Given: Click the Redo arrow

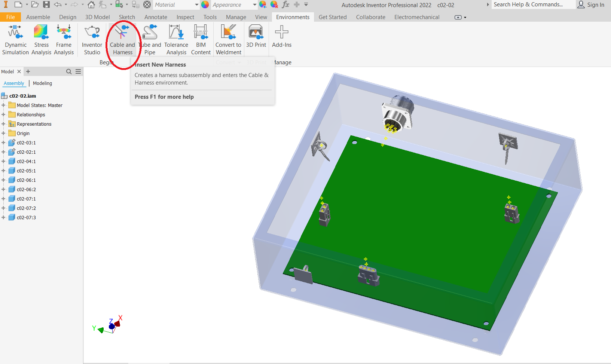Looking at the screenshot, I should pyautogui.click(x=74, y=4).
